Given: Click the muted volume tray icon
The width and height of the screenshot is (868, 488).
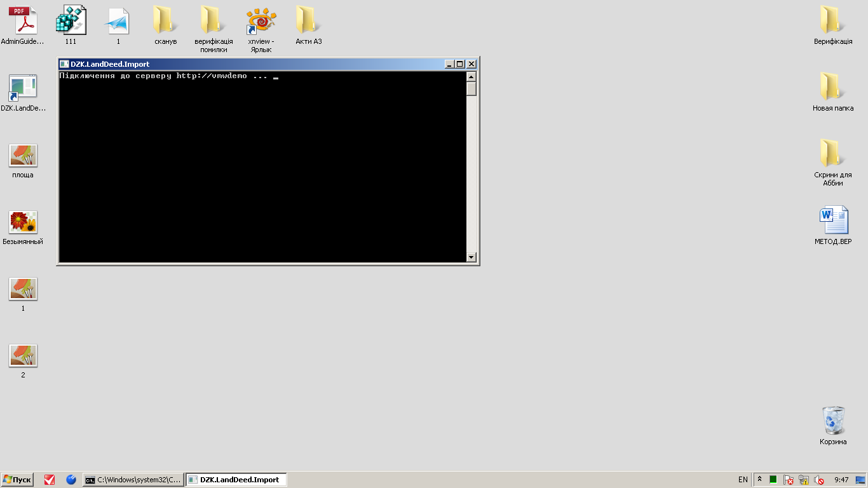Looking at the screenshot, I should (x=819, y=480).
